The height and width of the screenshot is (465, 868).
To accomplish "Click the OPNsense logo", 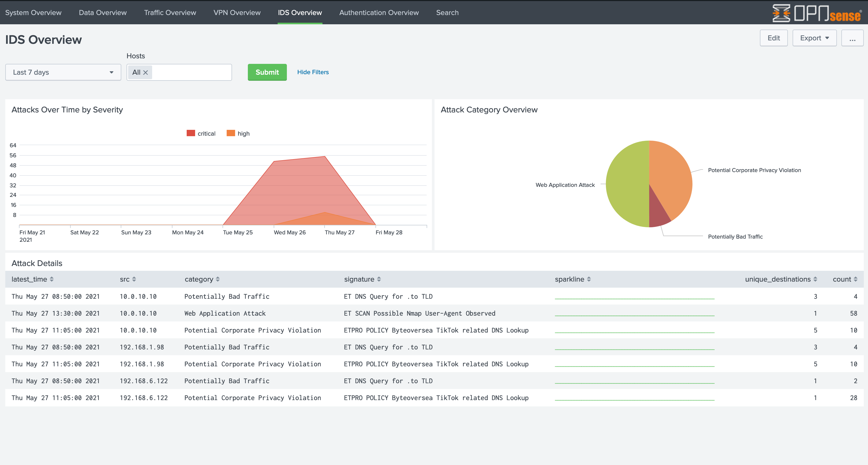I will coord(817,13).
